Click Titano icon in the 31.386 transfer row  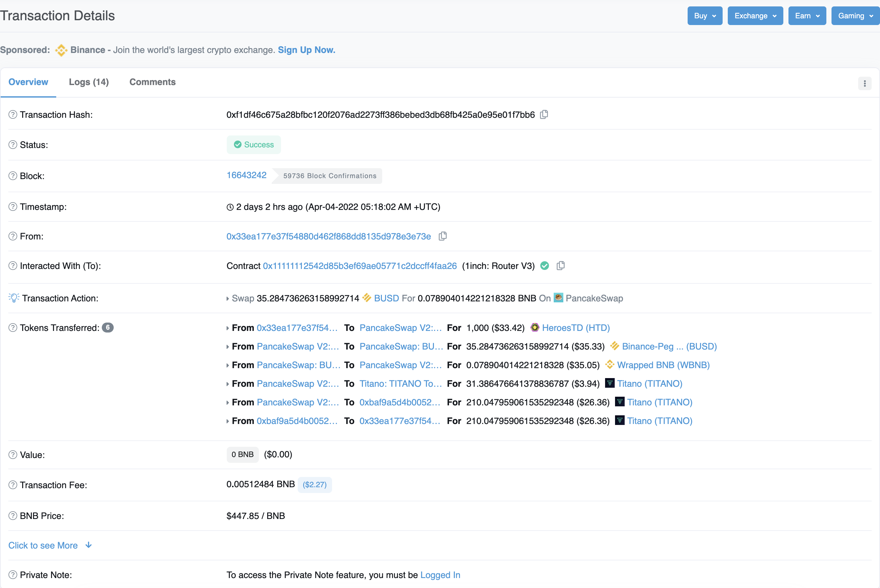[x=610, y=383]
